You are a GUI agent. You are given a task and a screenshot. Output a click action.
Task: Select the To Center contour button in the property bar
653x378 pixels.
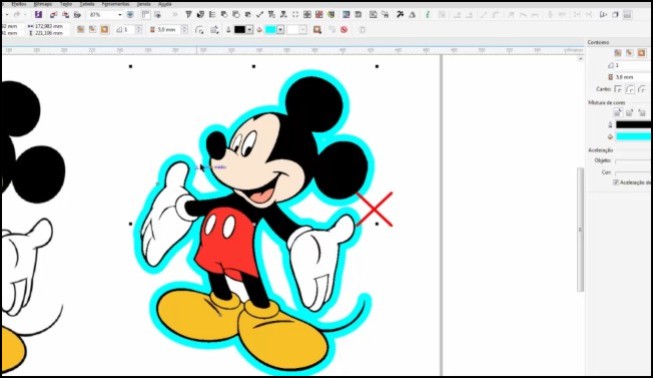coord(81,30)
